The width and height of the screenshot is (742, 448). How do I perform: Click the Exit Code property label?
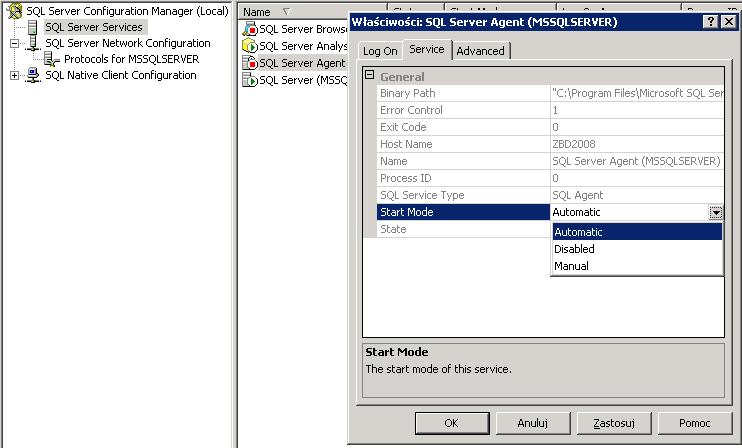[x=403, y=127]
